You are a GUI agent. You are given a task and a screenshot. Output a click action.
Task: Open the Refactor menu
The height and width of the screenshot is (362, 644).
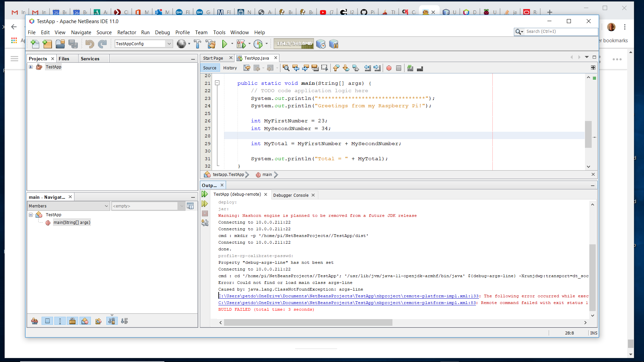[127, 32]
